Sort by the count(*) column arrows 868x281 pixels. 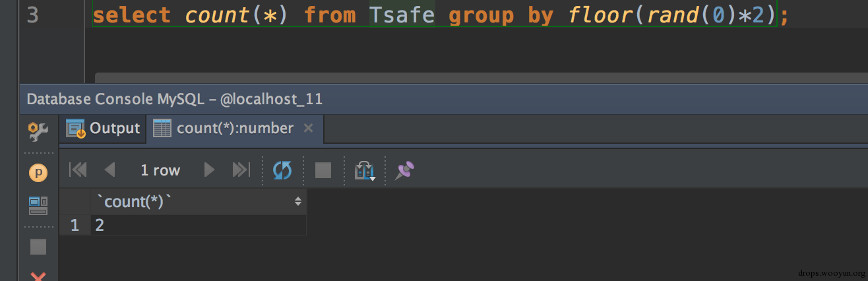click(298, 202)
